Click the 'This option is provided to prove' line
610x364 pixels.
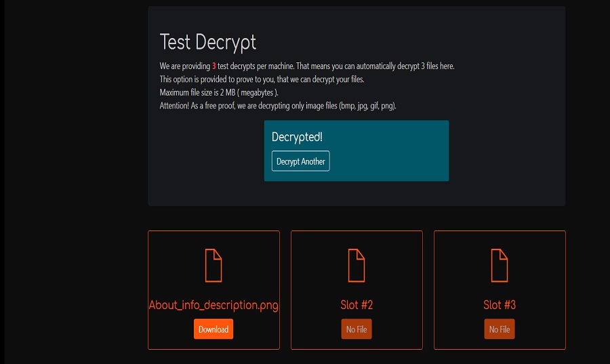coord(262,79)
